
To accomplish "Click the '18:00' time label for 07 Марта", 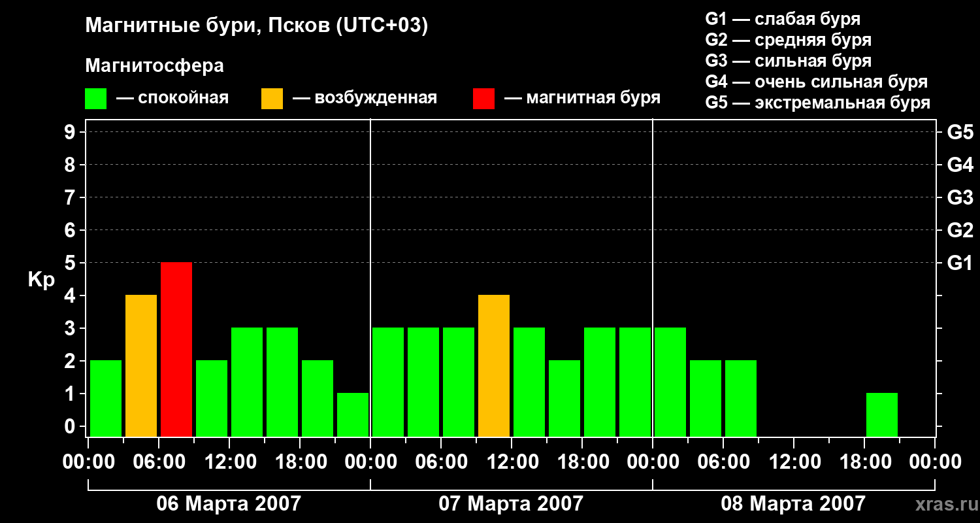I will [582, 462].
